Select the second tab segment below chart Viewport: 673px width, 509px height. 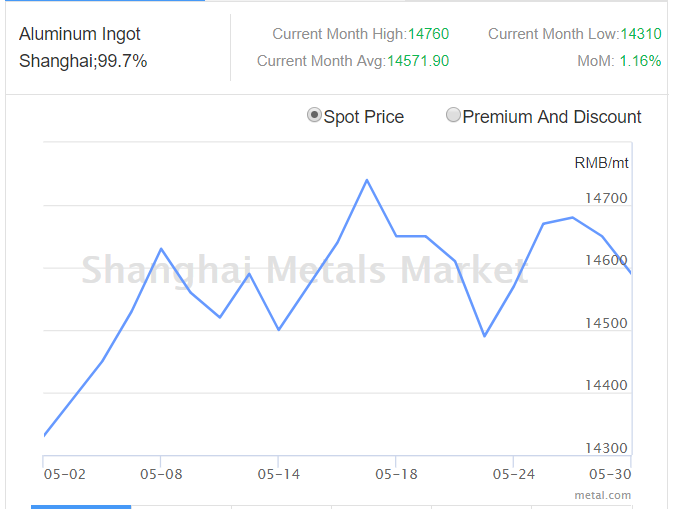(x=181, y=507)
